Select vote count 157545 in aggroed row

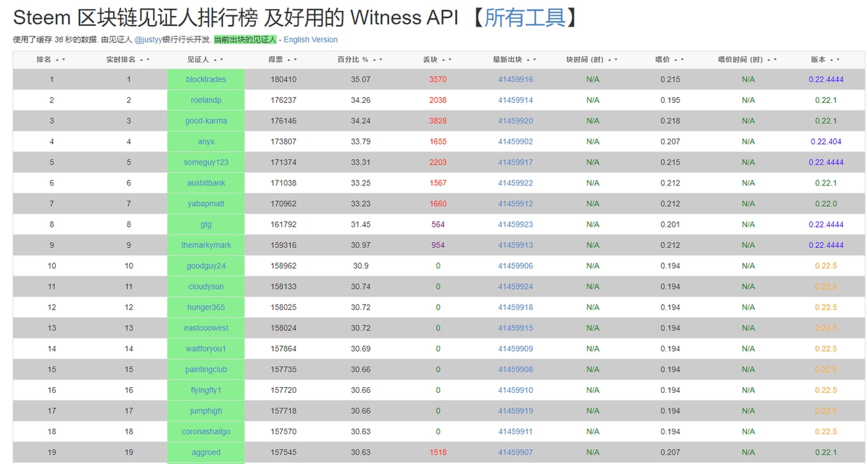pyautogui.click(x=283, y=453)
